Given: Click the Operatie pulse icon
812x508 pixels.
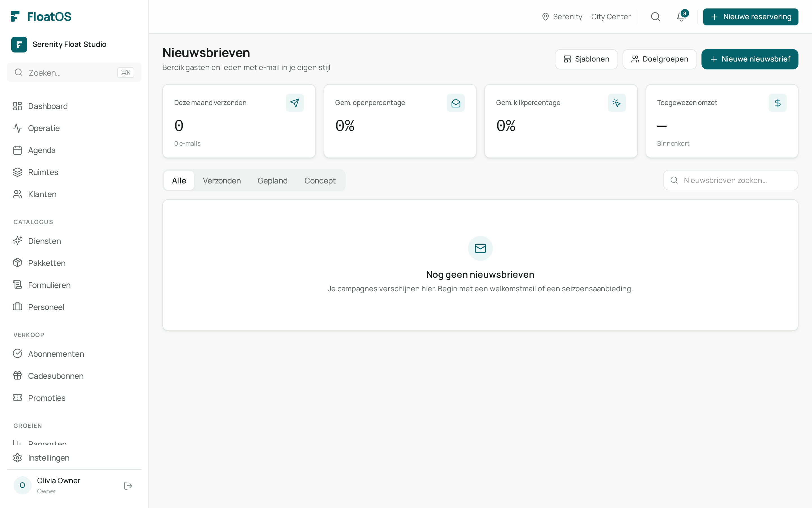Looking at the screenshot, I should [x=17, y=128].
